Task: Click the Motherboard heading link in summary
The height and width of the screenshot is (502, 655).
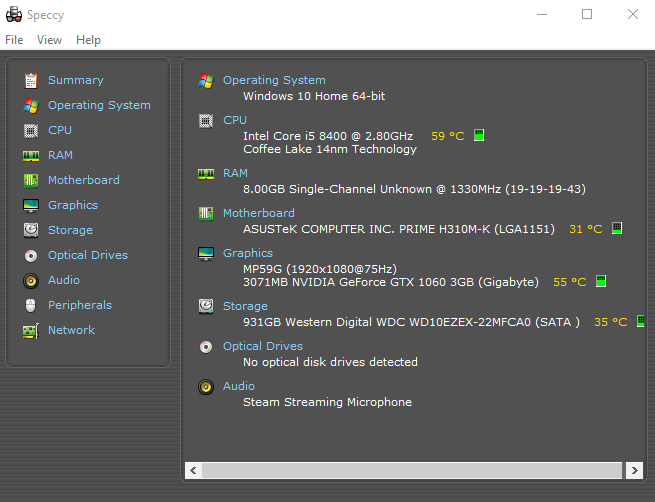Action: click(x=259, y=213)
